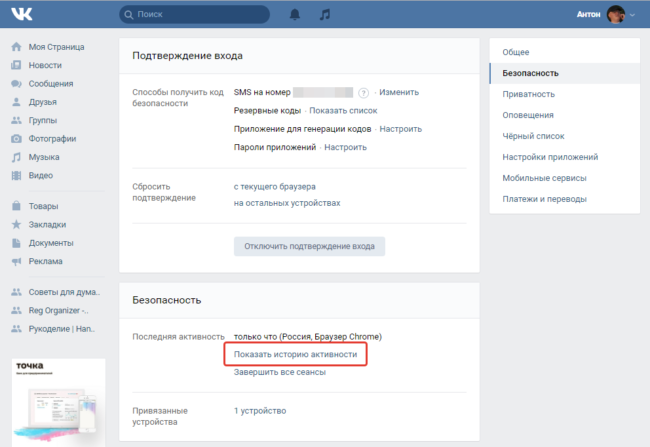Screen dimensions: 650x447
Task: Click the chat bubble icon beside Сообщения
Action: 16,84
